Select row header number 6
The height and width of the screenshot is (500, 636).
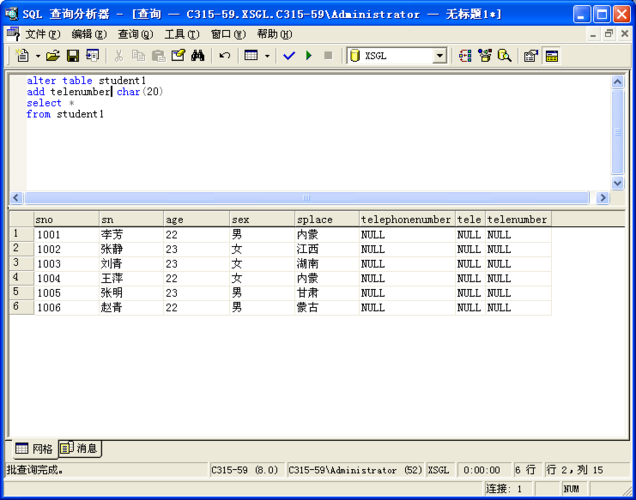click(21, 307)
